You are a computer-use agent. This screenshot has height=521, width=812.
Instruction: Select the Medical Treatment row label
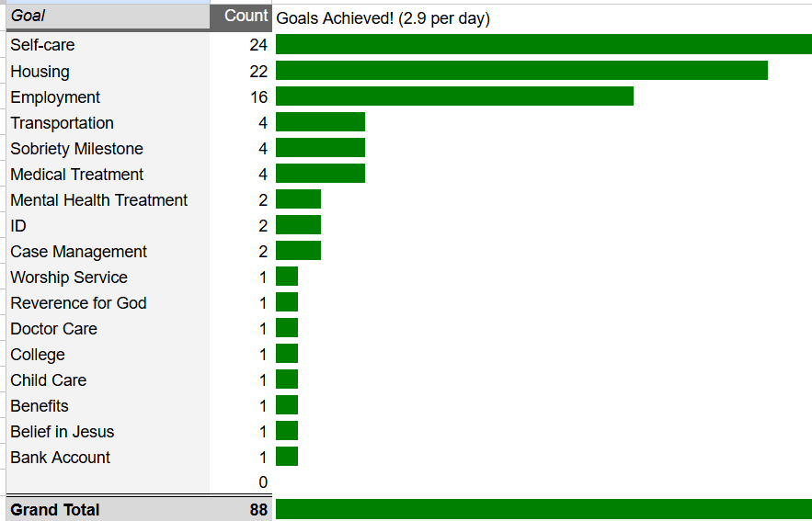tap(76, 175)
